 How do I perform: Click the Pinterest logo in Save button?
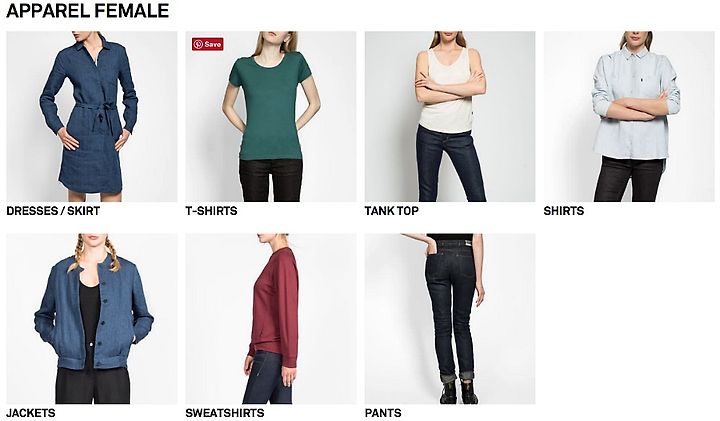198,44
